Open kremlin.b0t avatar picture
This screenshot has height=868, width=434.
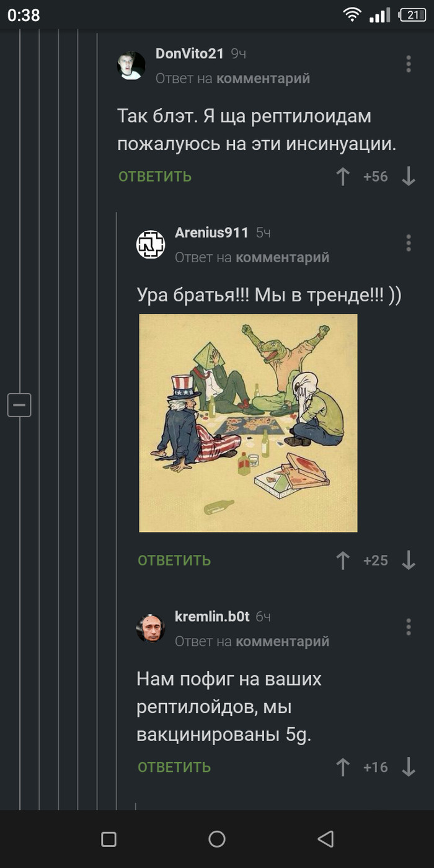coord(151,628)
